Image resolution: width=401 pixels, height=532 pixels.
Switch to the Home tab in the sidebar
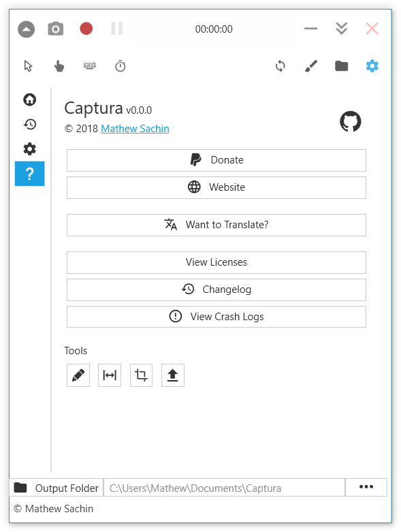[x=30, y=99]
